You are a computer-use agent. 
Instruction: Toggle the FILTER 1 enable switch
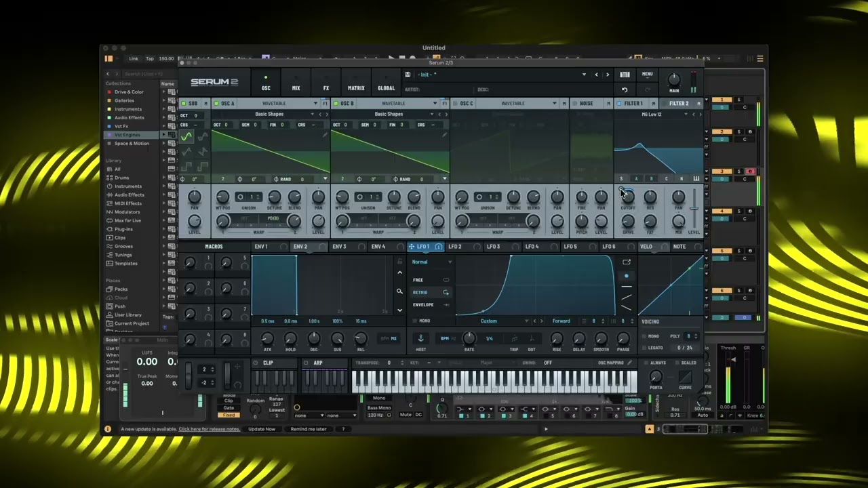click(x=618, y=104)
